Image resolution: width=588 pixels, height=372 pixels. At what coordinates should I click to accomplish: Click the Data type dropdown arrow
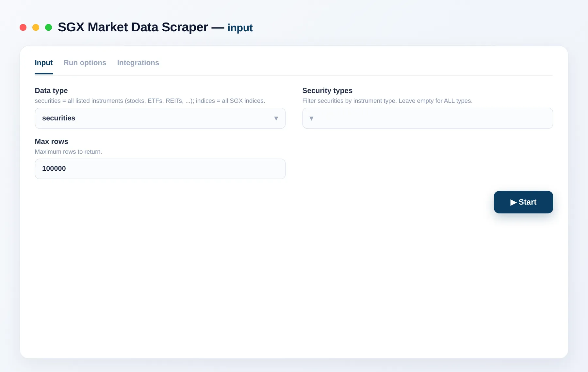(x=276, y=118)
